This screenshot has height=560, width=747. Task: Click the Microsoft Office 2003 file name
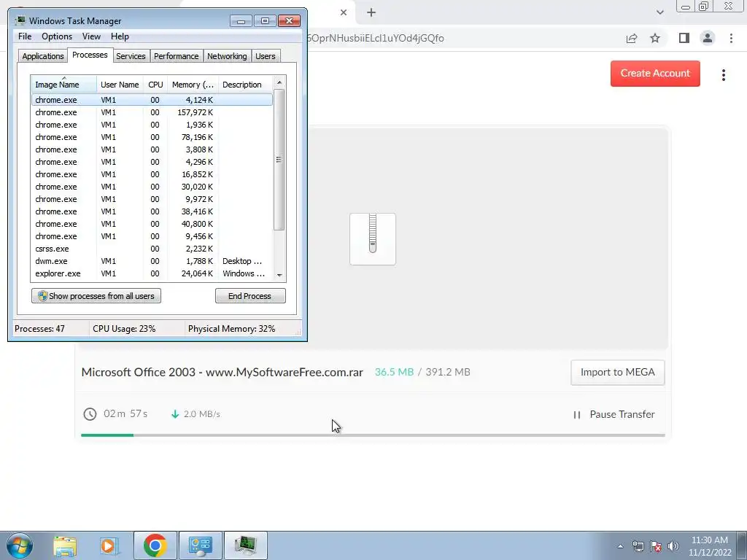[x=222, y=373]
